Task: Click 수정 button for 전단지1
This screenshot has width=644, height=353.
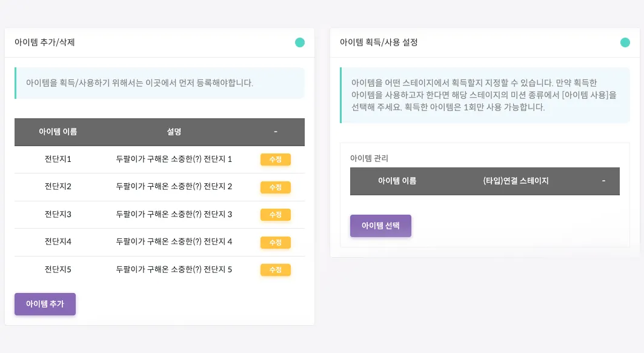Action: coord(276,160)
